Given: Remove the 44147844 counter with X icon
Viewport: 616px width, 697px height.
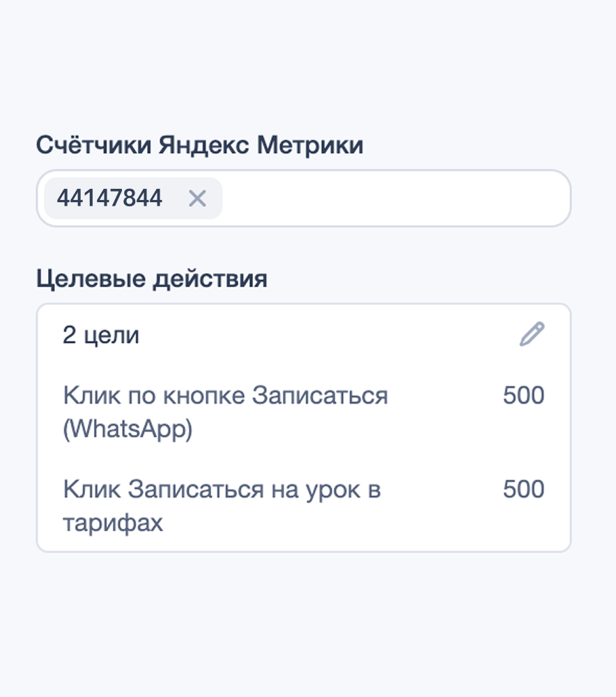Looking at the screenshot, I should coord(198,199).
